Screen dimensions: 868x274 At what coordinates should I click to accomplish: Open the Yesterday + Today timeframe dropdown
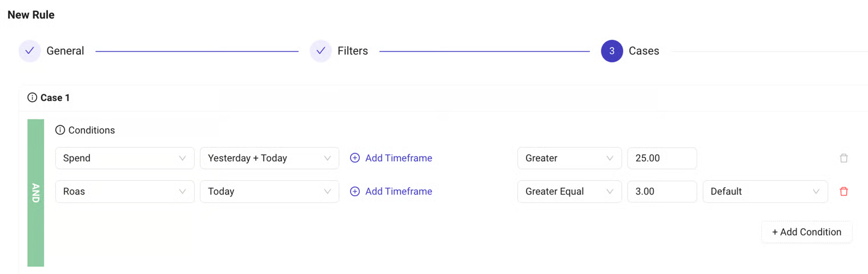[269, 158]
